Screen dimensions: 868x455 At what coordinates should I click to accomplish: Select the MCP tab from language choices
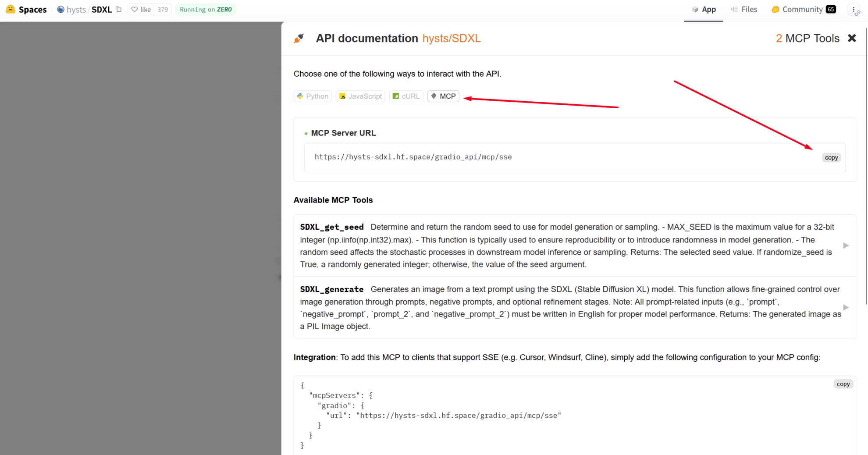coord(443,96)
